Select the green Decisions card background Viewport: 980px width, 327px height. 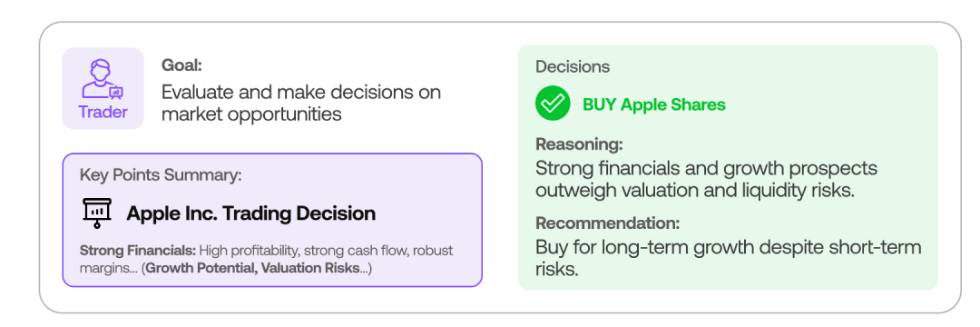[728, 167]
